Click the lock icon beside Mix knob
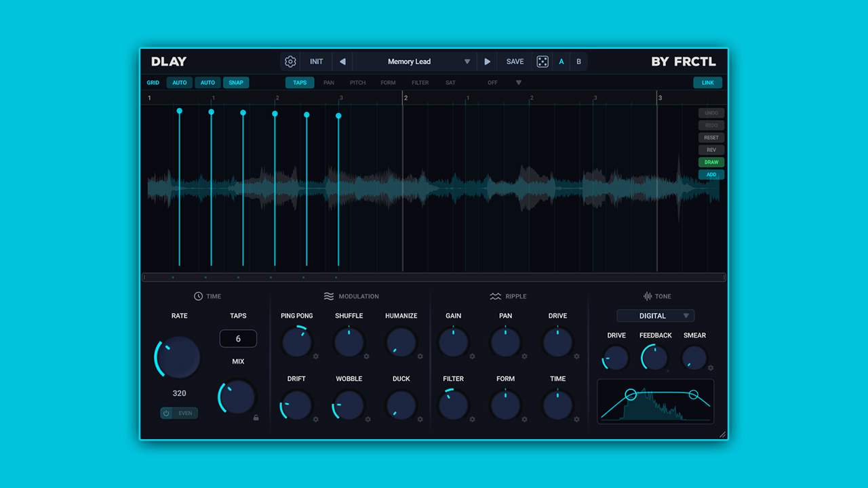The image size is (868, 488). click(x=256, y=418)
